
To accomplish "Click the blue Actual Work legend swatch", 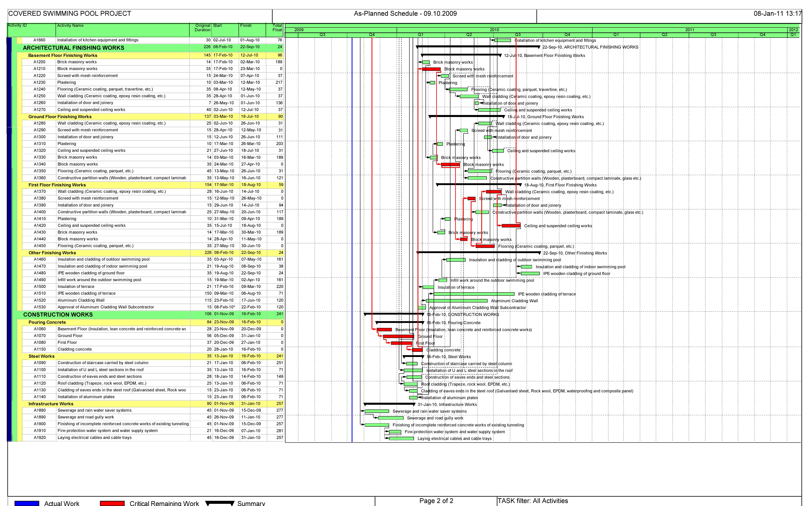I will (x=27, y=503).
